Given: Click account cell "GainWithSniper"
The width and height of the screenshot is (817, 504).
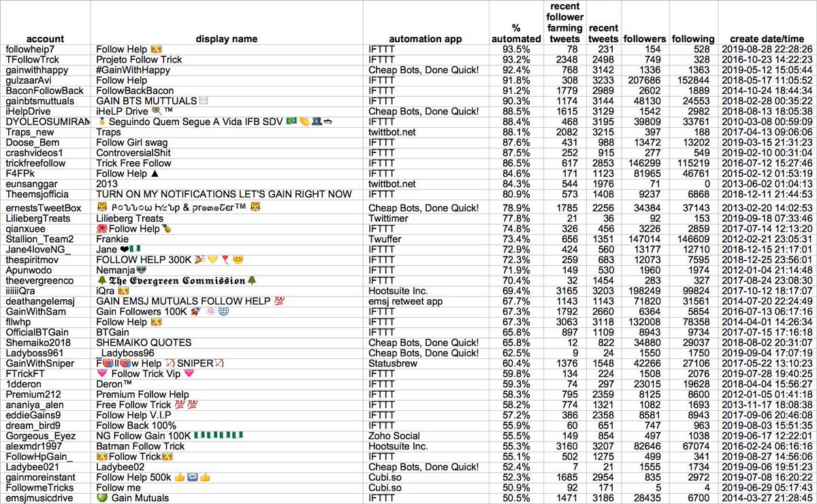Looking at the screenshot, I should click(x=39, y=363).
